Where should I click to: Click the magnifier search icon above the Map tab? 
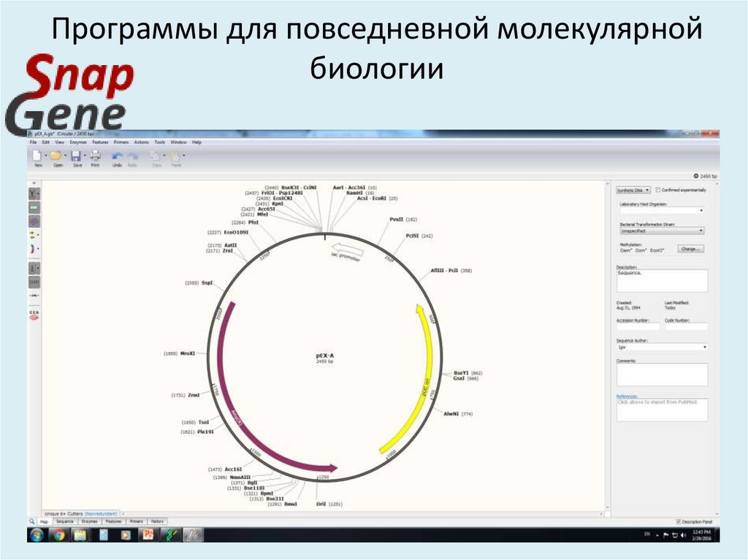click(31, 521)
